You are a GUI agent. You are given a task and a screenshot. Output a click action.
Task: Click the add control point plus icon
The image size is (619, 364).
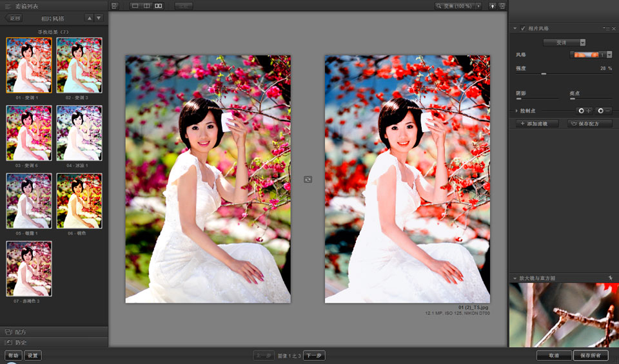click(x=584, y=111)
